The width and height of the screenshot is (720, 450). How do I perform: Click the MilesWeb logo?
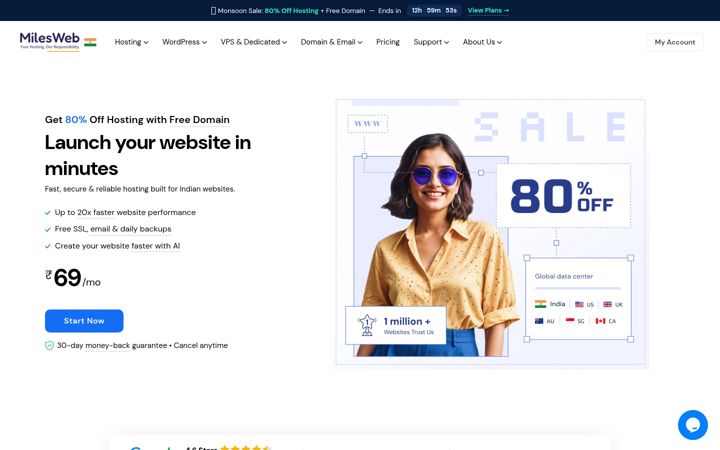tap(50, 41)
